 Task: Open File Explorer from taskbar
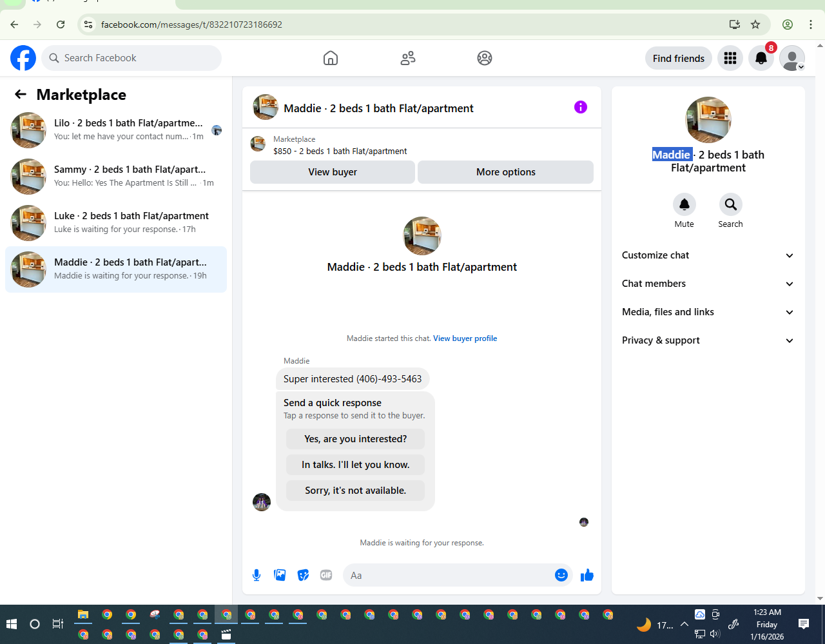(83, 614)
